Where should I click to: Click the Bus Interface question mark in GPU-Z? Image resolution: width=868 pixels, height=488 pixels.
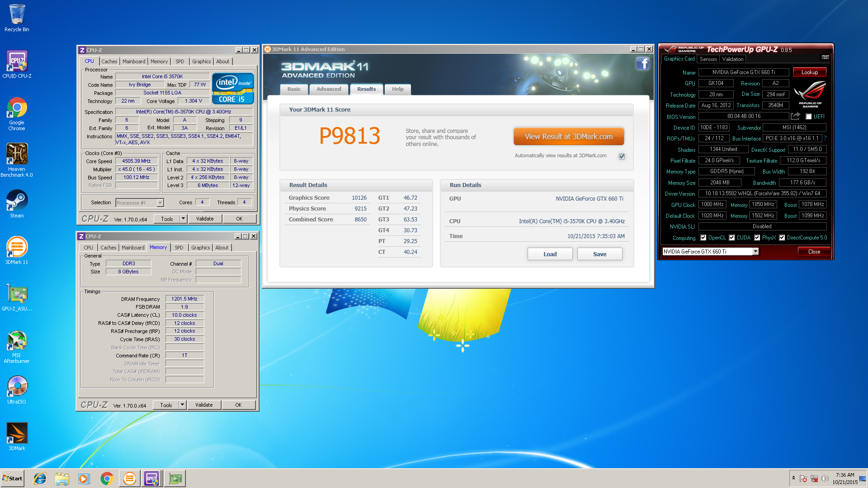(825, 138)
